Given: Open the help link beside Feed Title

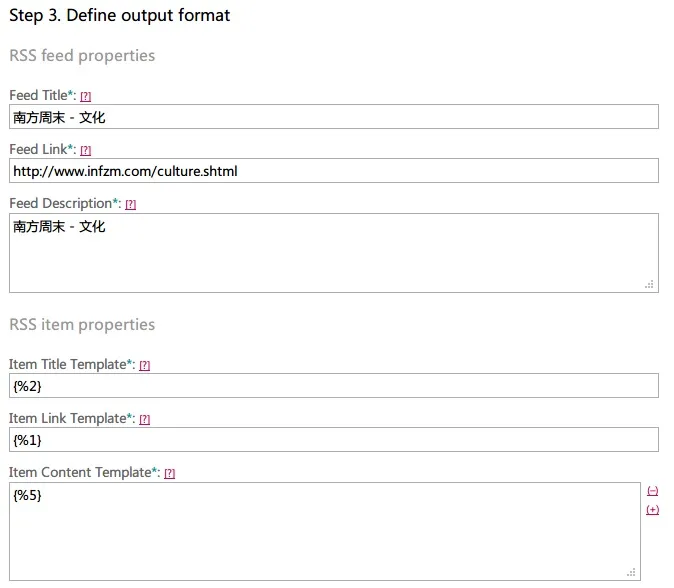Looking at the screenshot, I should (x=86, y=96).
